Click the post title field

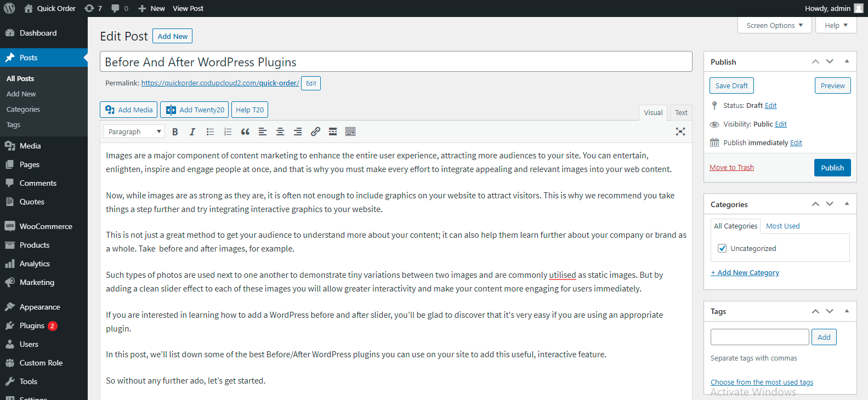tap(396, 61)
